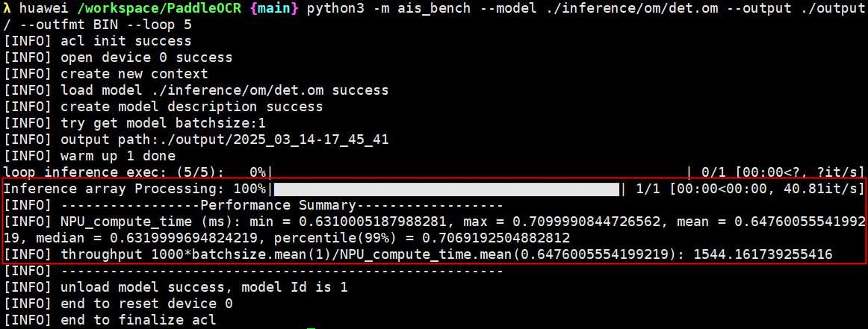
Task: Click the lambda prompt symbol
Action: click(x=7, y=8)
